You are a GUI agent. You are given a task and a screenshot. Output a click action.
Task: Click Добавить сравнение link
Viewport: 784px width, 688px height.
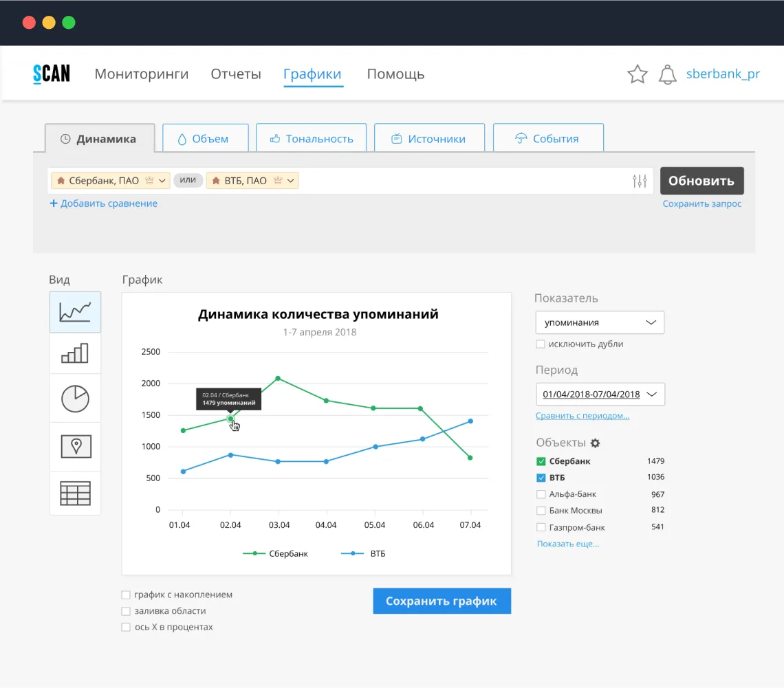tap(109, 203)
